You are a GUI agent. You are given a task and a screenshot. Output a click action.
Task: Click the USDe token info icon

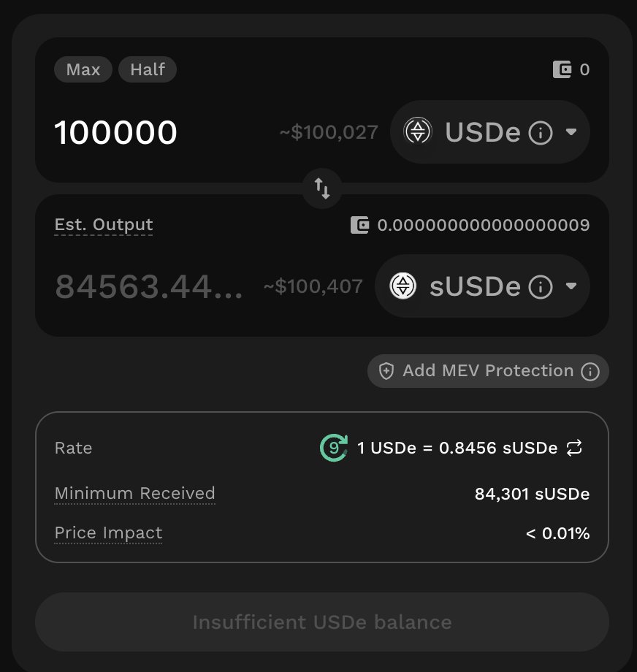click(x=540, y=133)
